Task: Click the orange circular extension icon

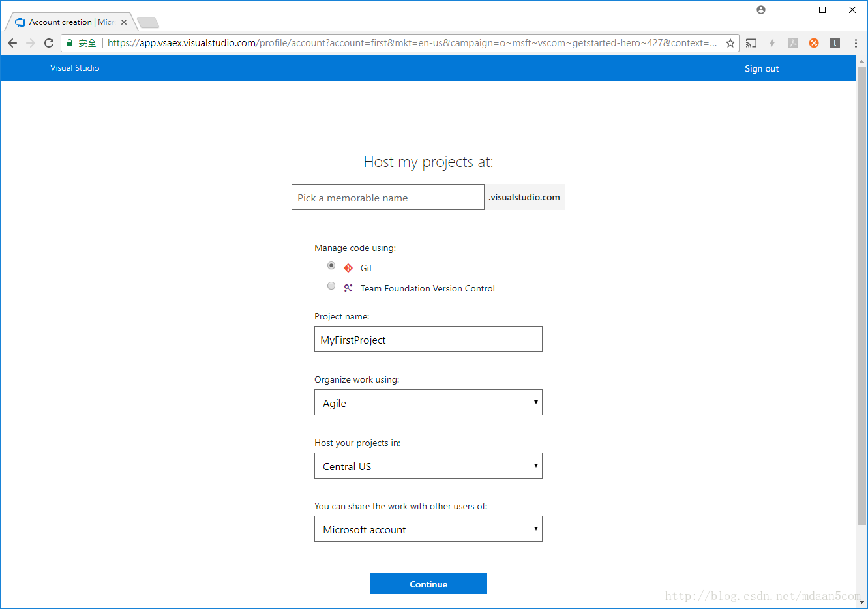Action: [814, 43]
